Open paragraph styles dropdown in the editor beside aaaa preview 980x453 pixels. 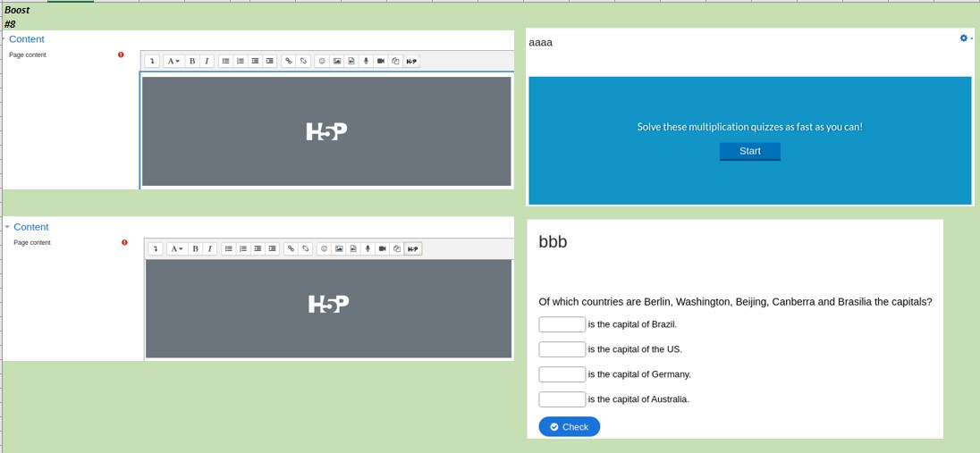tap(173, 62)
